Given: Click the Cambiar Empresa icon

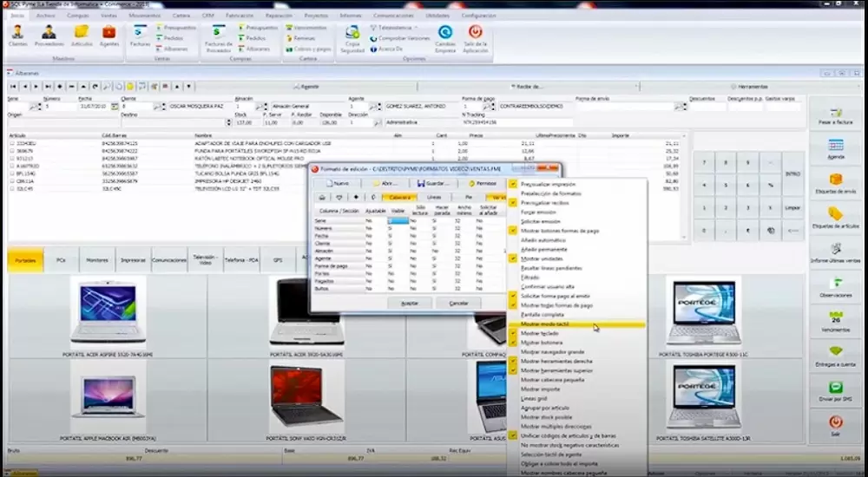Looking at the screenshot, I should (445, 39).
